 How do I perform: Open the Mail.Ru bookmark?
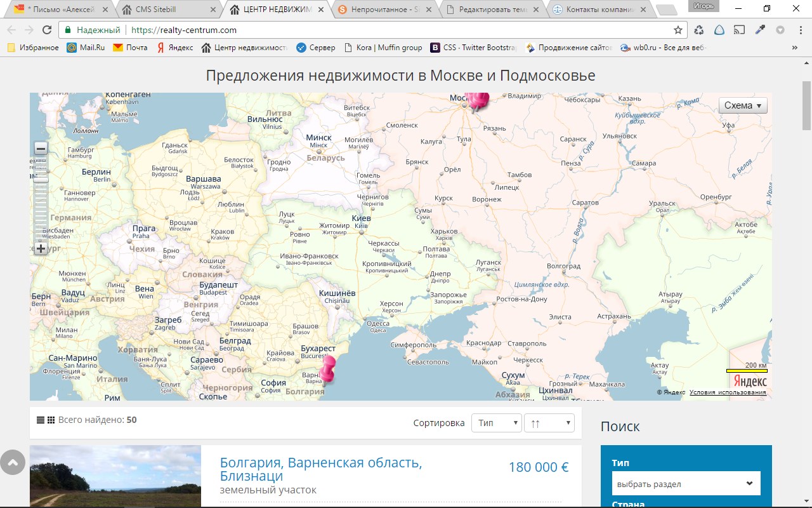(86, 48)
